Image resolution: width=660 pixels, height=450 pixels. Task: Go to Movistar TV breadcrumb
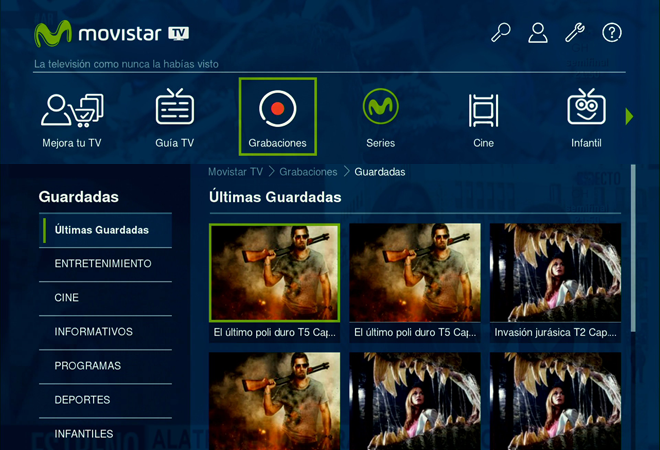(235, 172)
